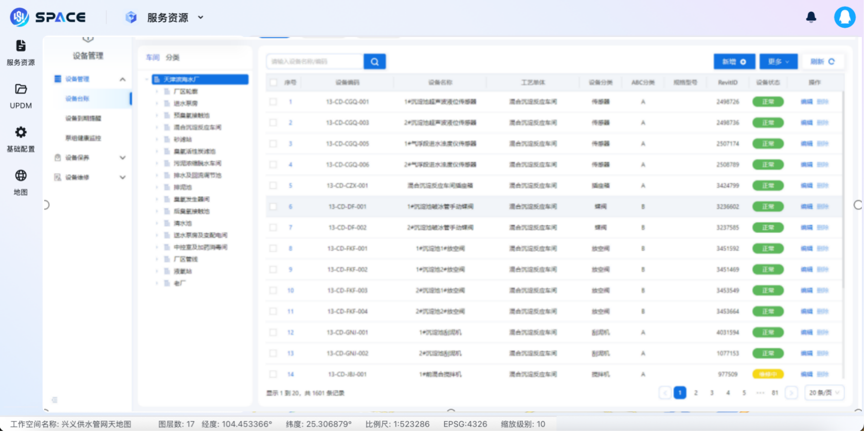Screen dimensions: 868x435
Task: Open the 地图 globe icon
Action: coord(21,176)
